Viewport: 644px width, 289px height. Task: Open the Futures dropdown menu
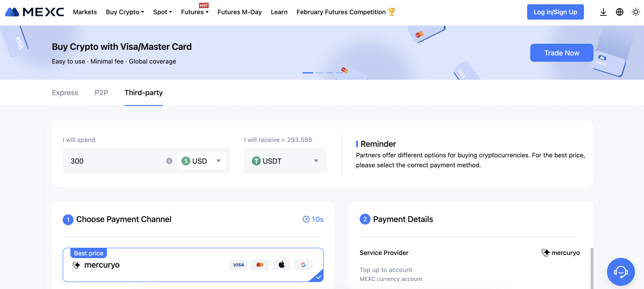(195, 12)
